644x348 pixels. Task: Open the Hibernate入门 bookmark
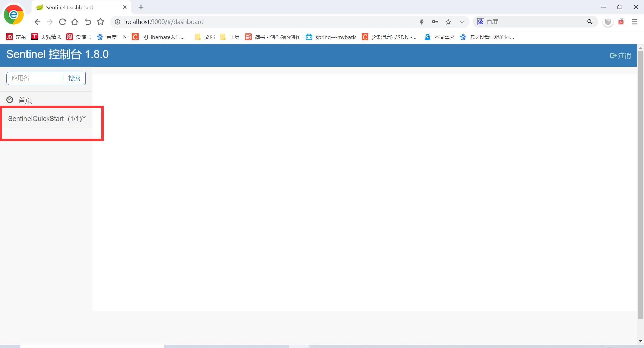[x=158, y=37]
